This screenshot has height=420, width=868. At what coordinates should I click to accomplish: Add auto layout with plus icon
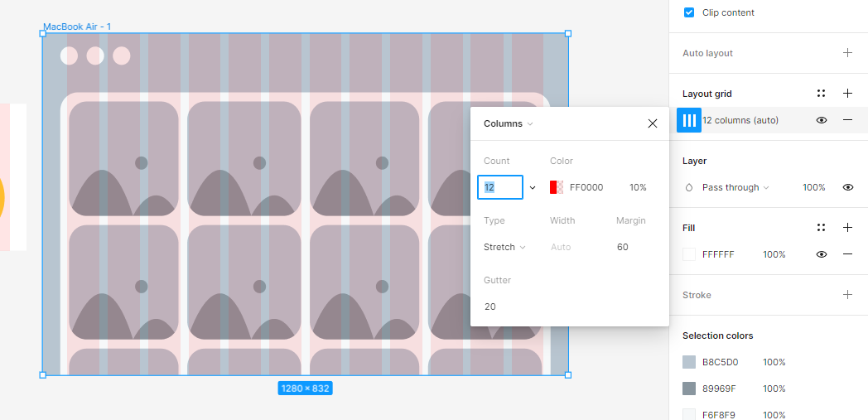(x=847, y=53)
